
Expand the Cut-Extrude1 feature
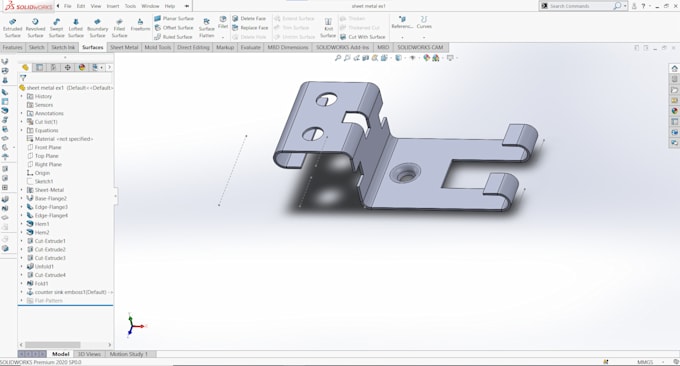click(x=22, y=241)
